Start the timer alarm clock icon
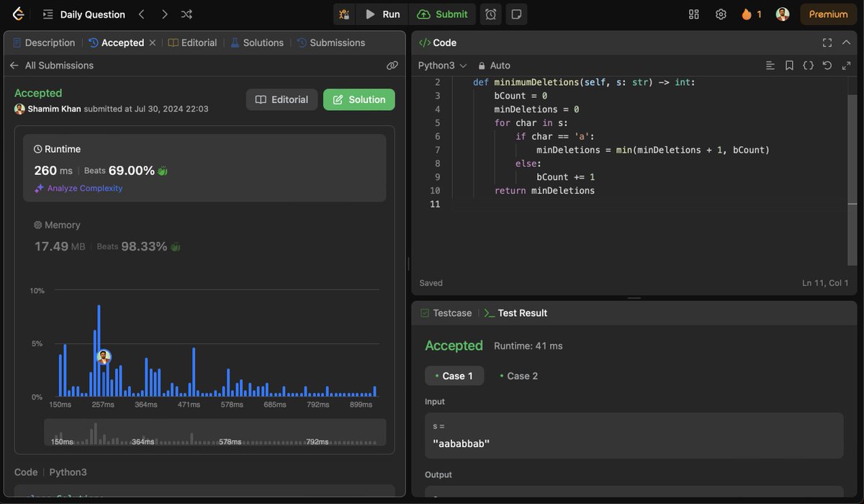 490,14
